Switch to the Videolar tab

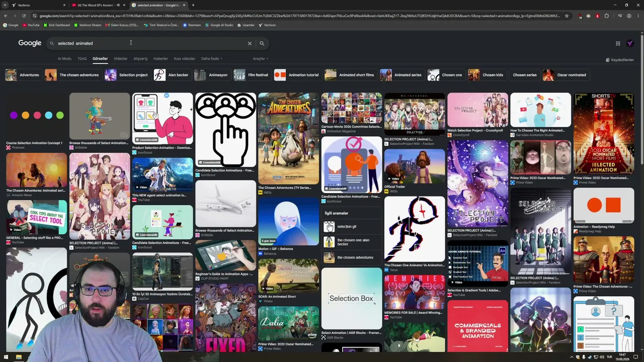(120, 59)
